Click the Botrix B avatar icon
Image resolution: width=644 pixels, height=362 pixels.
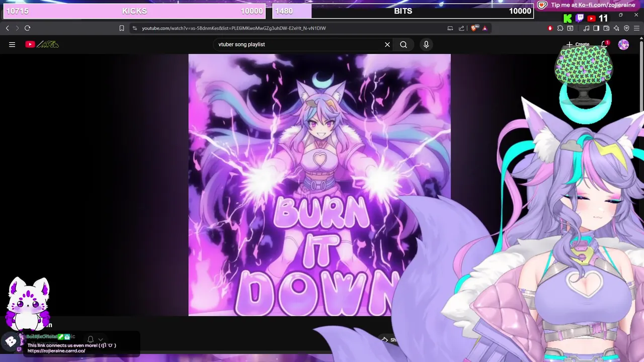click(x=11, y=341)
